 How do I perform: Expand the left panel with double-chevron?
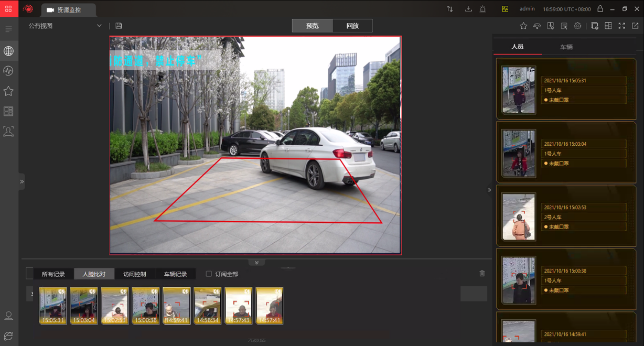click(22, 181)
